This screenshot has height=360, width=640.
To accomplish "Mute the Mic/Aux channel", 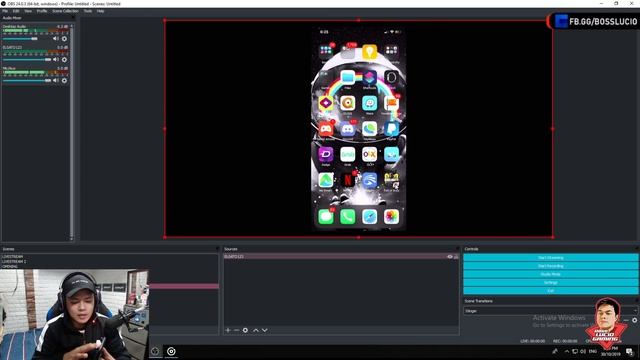I will point(56,80).
